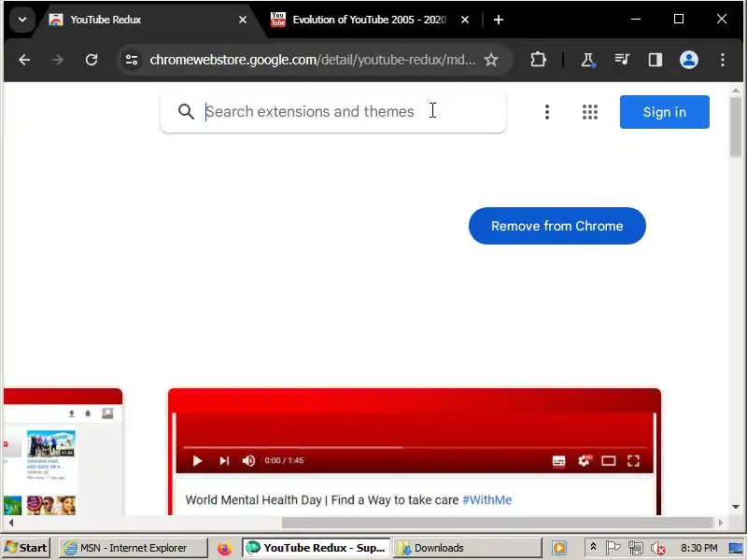Click the magnifier search icon
This screenshot has width=747, height=560.
[186, 112]
